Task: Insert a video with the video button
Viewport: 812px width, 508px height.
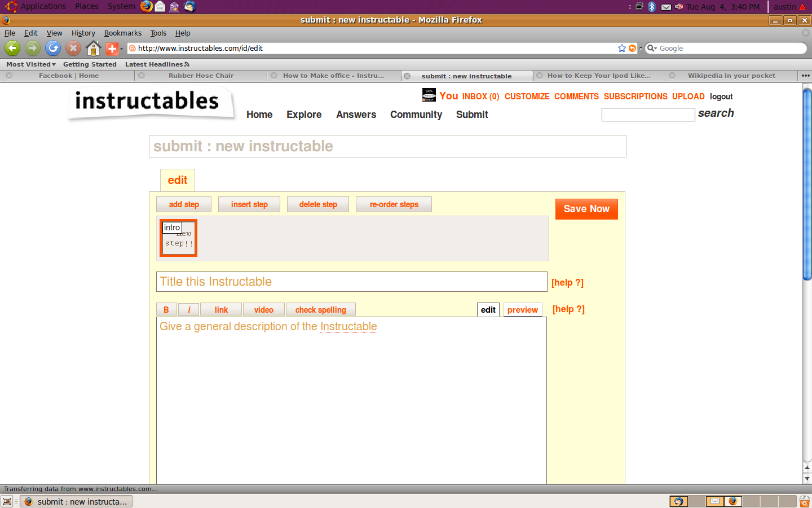Action: click(x=263, y=309)
